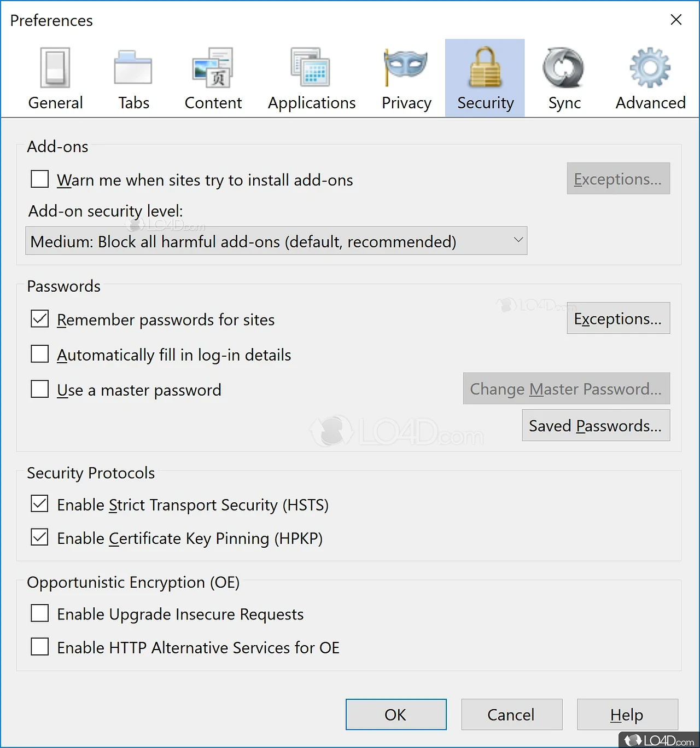Open the Advanced gear icon
The image size is (700, 748).
pos(650,68)
